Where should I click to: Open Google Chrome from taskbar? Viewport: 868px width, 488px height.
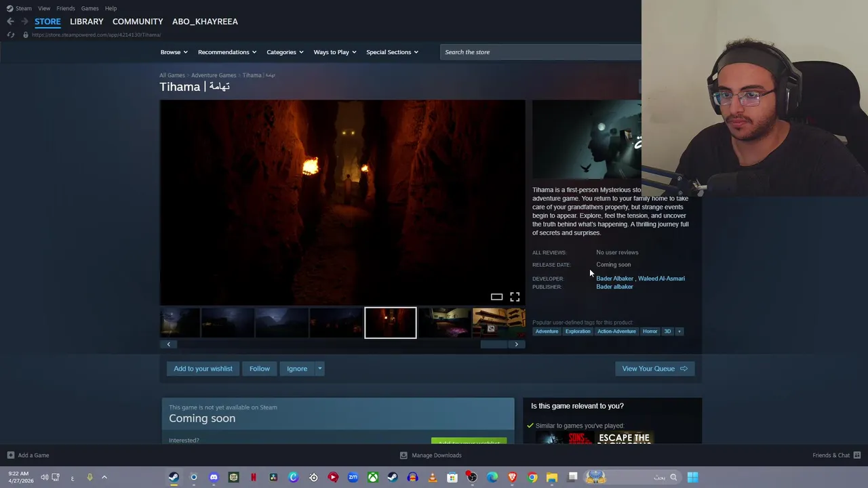pos(532,477)
